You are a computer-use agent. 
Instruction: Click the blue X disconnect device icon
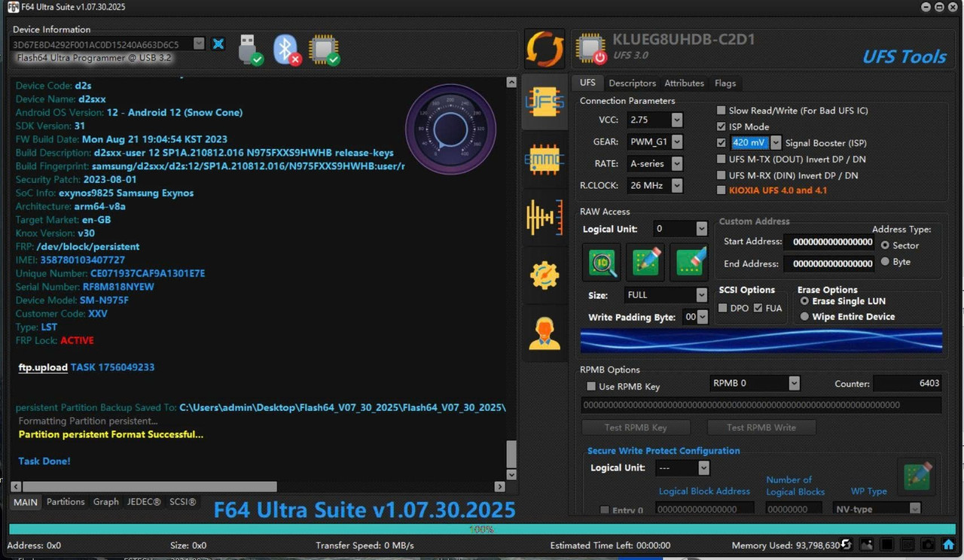[x=218, y=44]
